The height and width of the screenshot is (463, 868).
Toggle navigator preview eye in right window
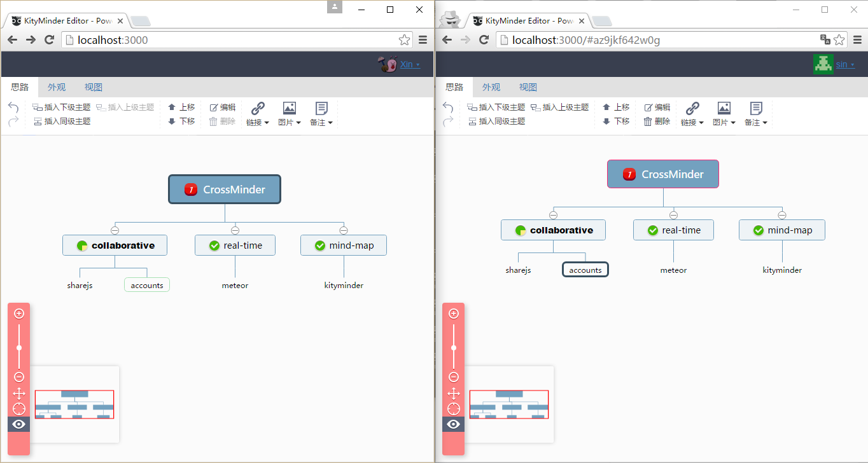coord(454,424)
